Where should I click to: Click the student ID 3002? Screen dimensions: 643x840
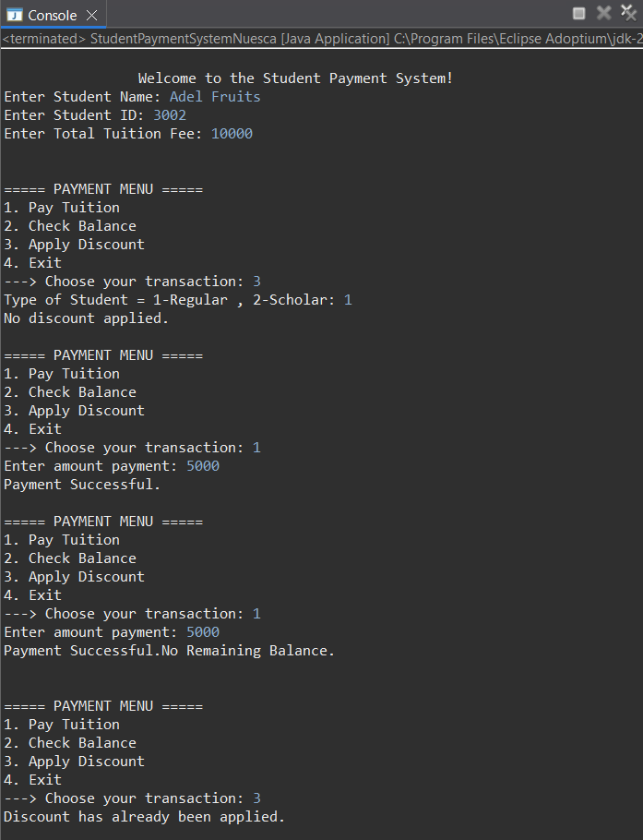pyautogui.click(x=170, y=114)
